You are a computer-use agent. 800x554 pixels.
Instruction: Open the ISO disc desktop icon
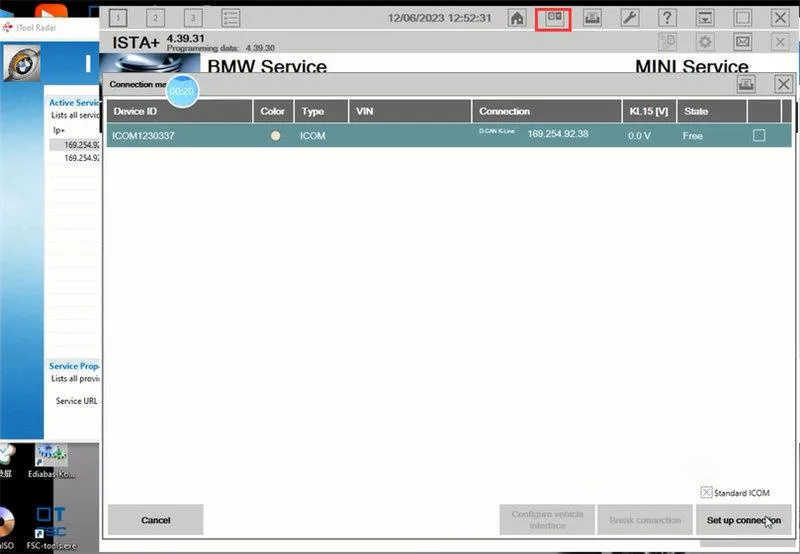point(6,529)
